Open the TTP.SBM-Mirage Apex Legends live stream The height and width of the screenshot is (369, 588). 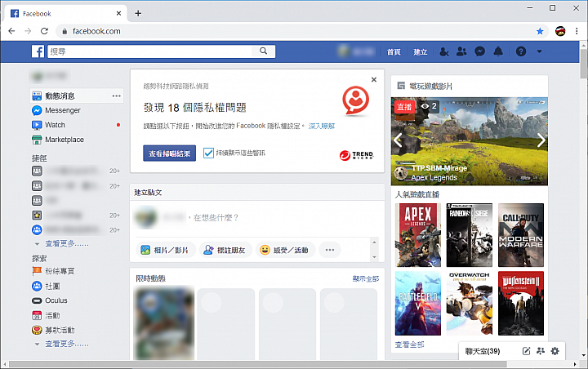point(469,141)
